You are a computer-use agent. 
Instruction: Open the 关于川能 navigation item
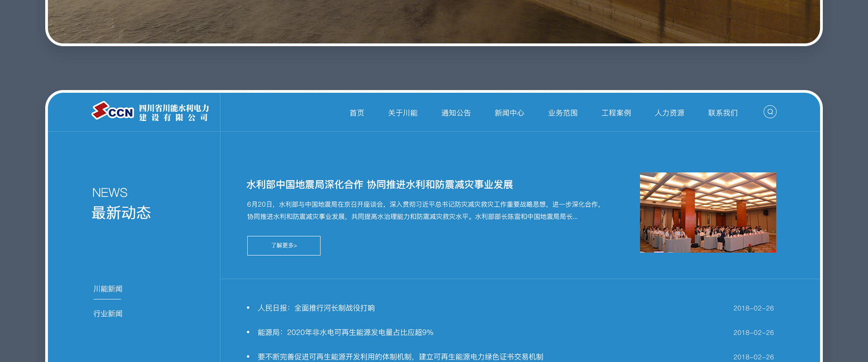pyautogui.click(x=402, y=113)
